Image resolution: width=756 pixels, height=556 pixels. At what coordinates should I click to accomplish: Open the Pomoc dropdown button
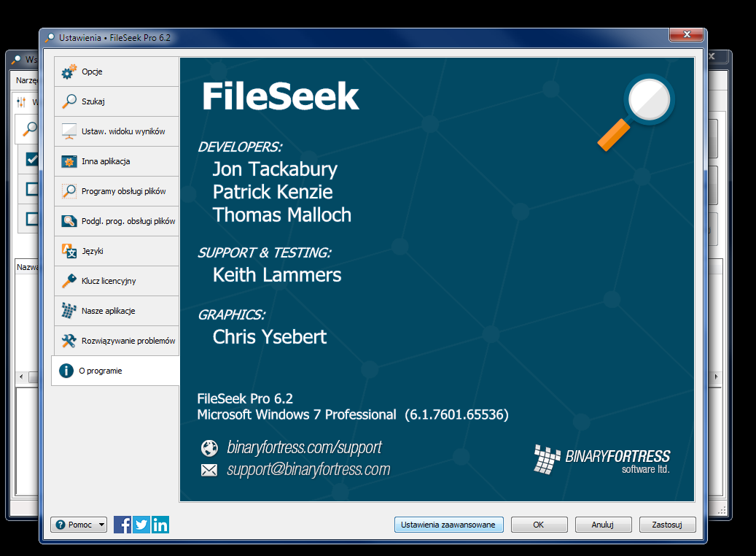(x=79, y=525)
